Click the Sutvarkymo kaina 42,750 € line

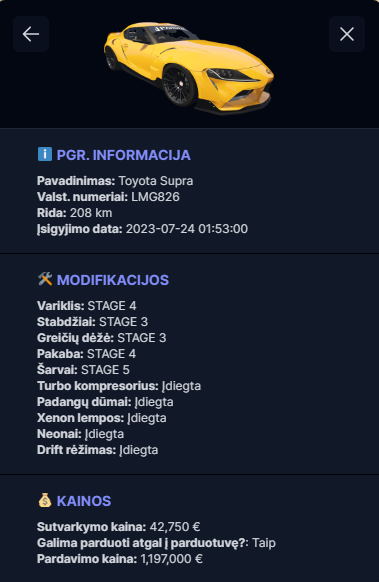tap(119, 527)
